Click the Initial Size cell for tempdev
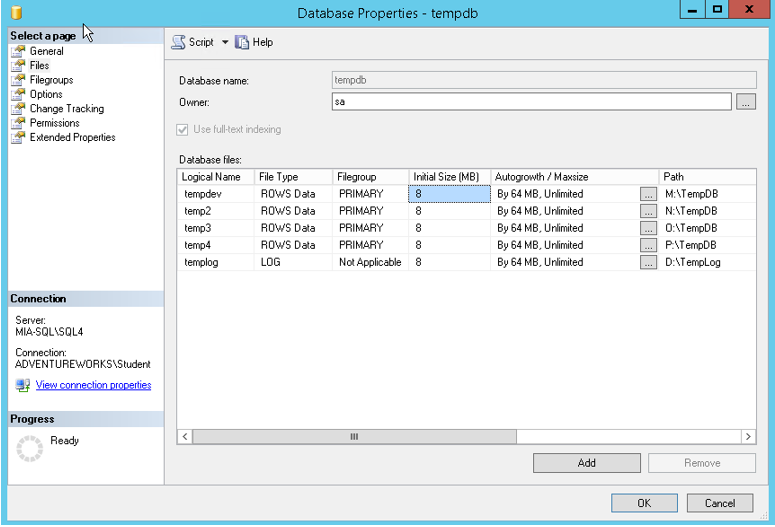 (449, 194)
